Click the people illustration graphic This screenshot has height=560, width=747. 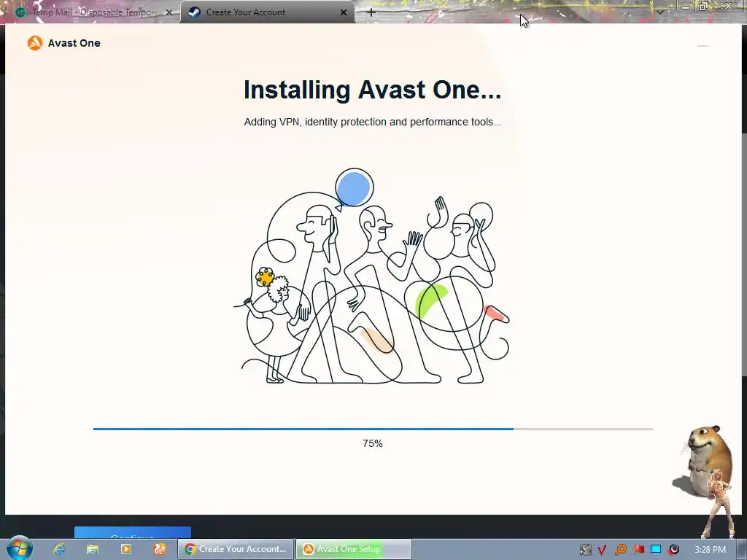click(371, 276)
